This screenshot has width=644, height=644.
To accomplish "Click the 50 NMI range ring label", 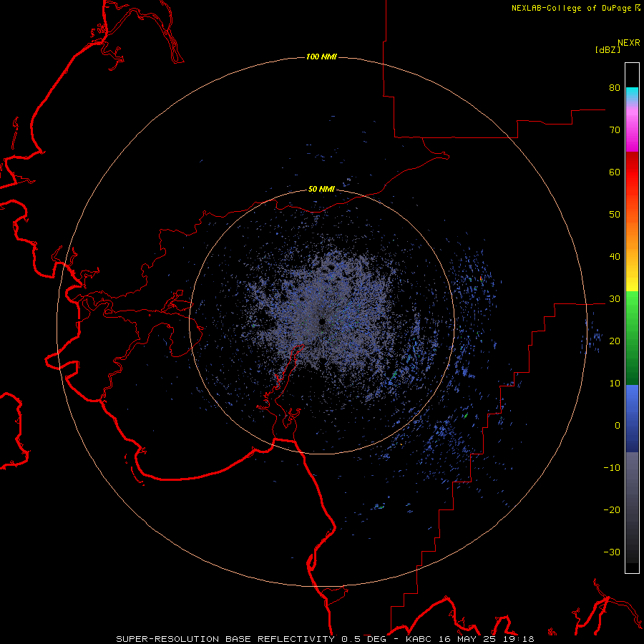I will pos(321,190).
